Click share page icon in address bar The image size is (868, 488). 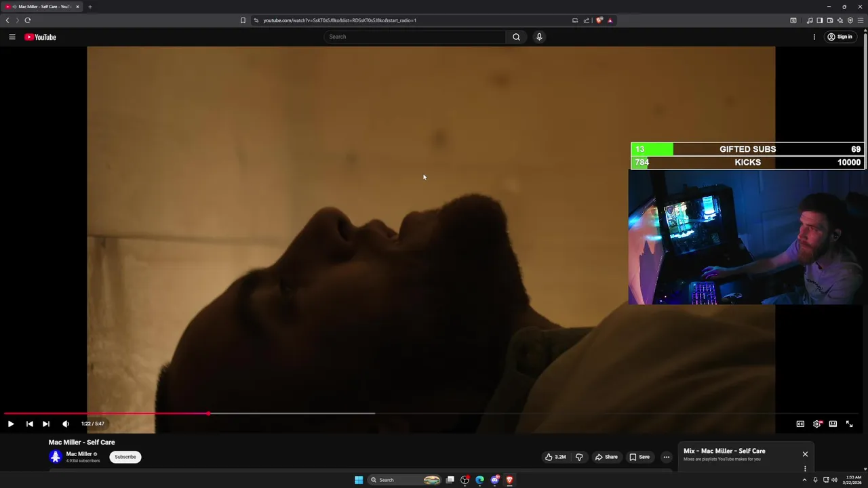point(587,20)
